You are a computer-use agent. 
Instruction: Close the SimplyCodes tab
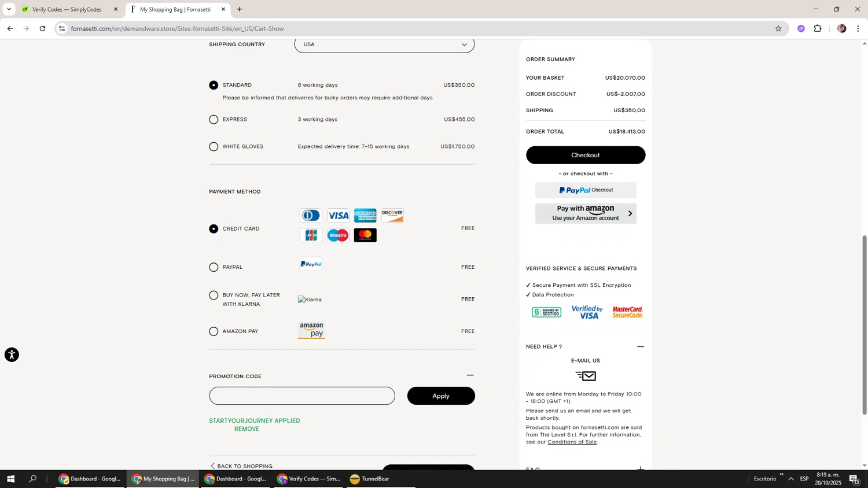[x=115, y=9]
